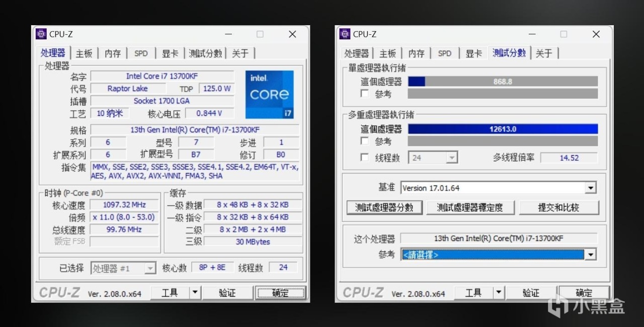Click the name field Intel Core i7 13700KF
This screenshot has height=327, width=644.
tap(162, 76)
